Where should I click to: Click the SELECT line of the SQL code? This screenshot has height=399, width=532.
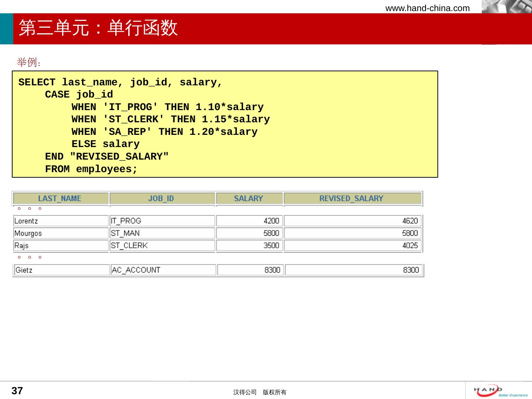120,82
